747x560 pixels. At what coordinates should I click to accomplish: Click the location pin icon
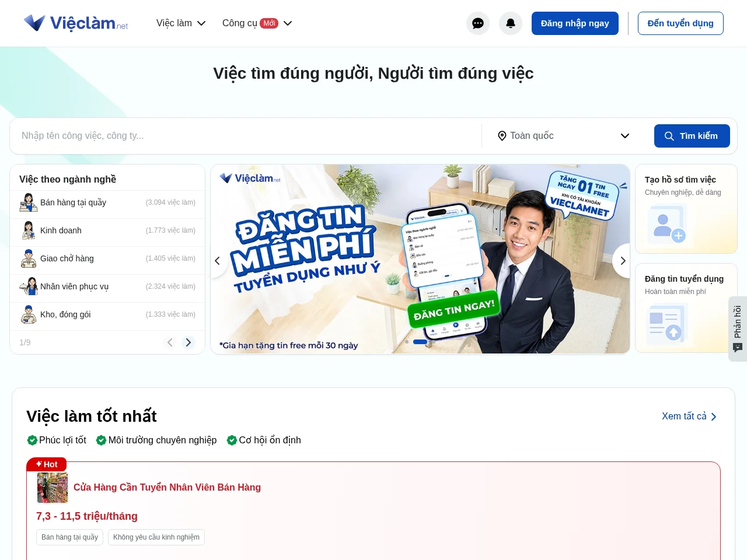coord(502,136)
